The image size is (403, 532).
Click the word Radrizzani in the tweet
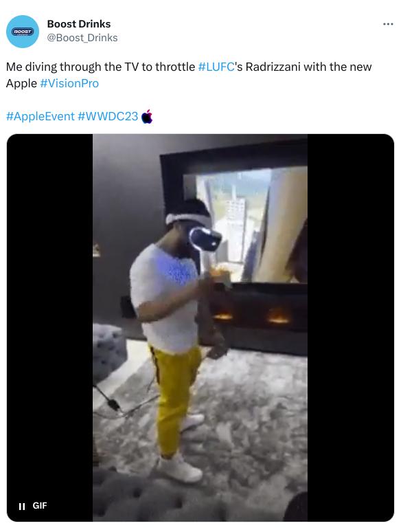[273, 67]
